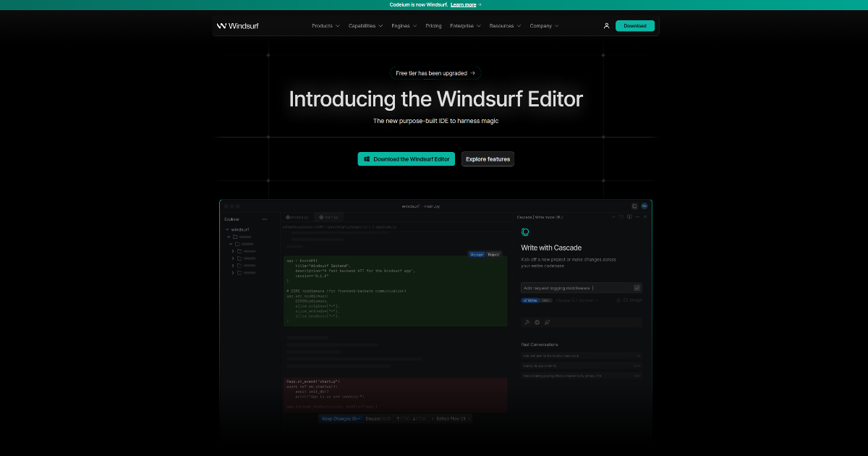Expand the Products dropdown menu
Image resolution: width=868 pixels, height=456 pixels.
[x=325, y=26]
